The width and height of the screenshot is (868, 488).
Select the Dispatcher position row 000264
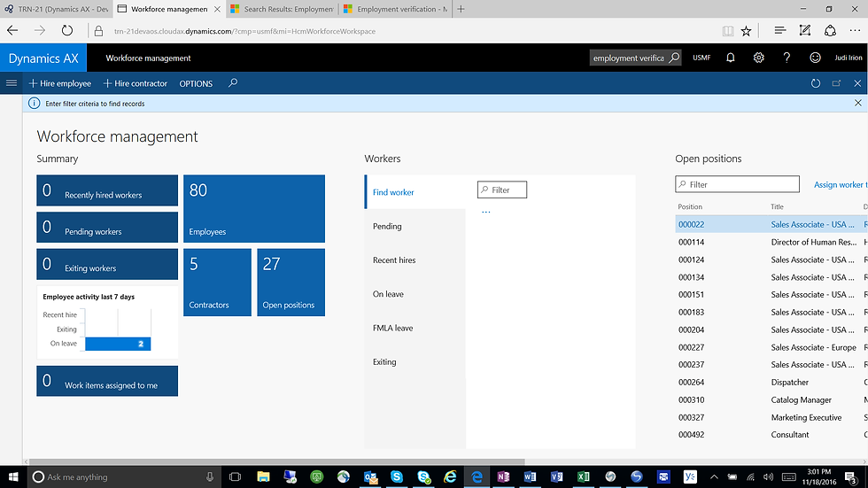coord(771,383)
